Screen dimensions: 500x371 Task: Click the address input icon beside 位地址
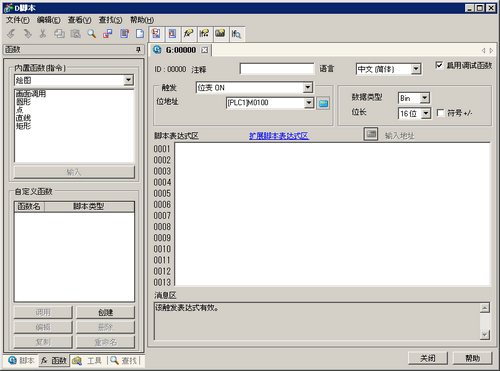(323, 103)
